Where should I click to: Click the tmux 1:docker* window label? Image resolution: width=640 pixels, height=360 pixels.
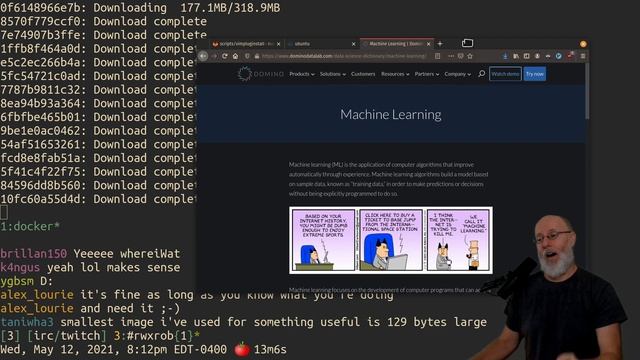tap(30, 226)
